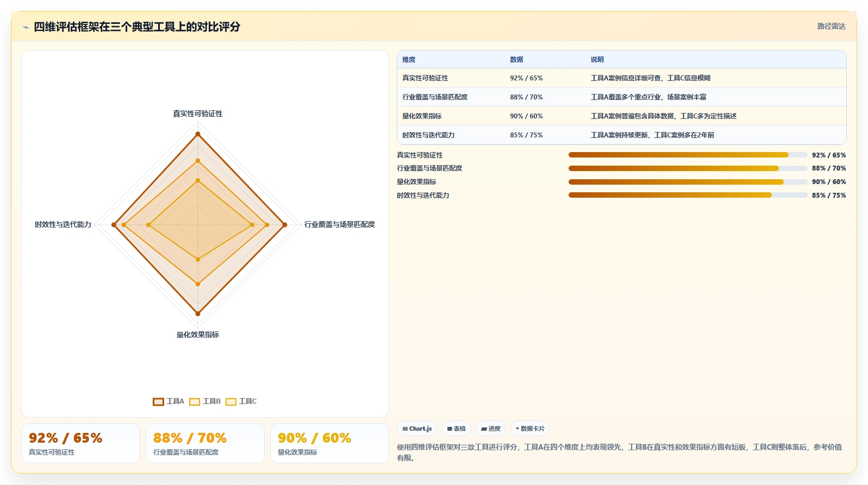Click radar axis label 量化效果指标

[x=198, y=335]
